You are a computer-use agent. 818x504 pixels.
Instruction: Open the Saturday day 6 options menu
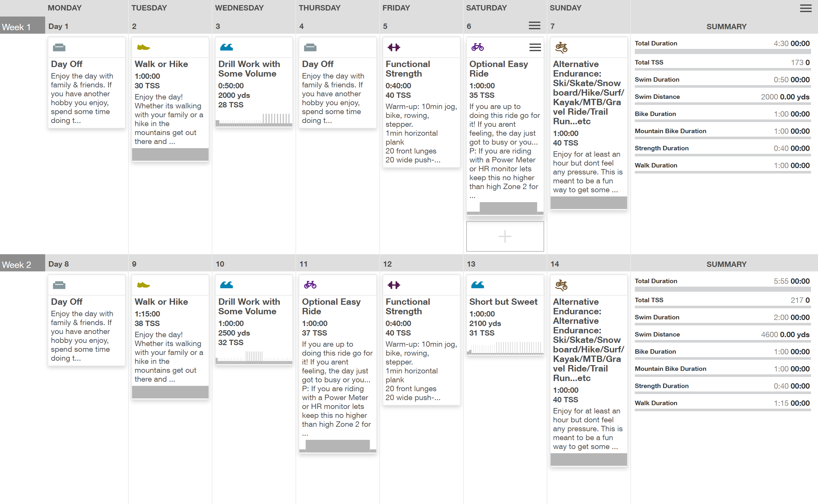tap(534, 26)
